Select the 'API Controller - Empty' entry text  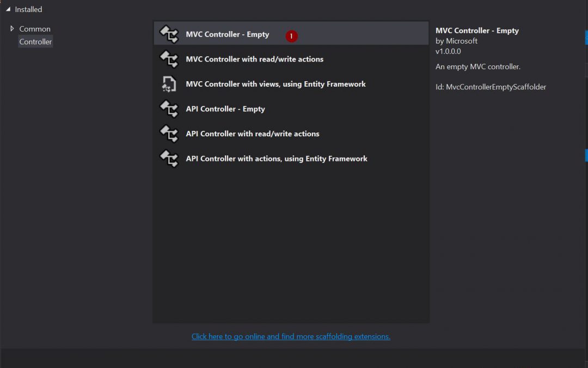tap(225, 109)
